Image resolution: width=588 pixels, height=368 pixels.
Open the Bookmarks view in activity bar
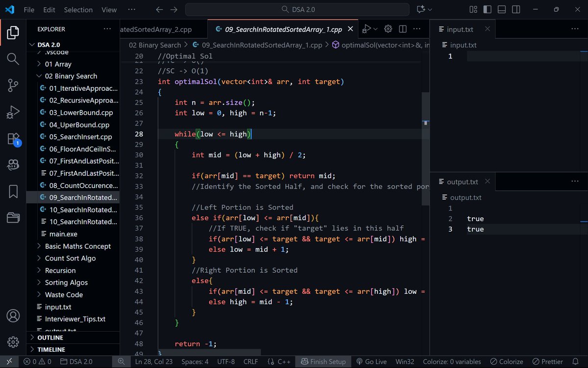tap(13, 191)
